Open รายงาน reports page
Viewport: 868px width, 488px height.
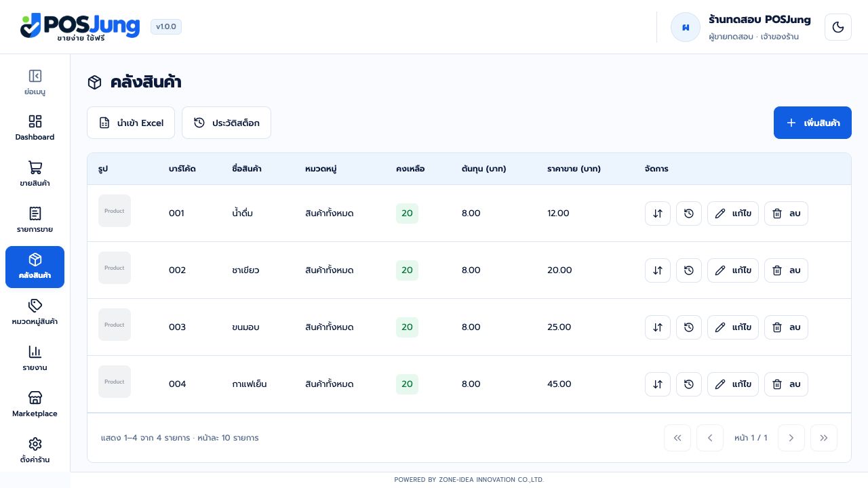pos(35,359)
